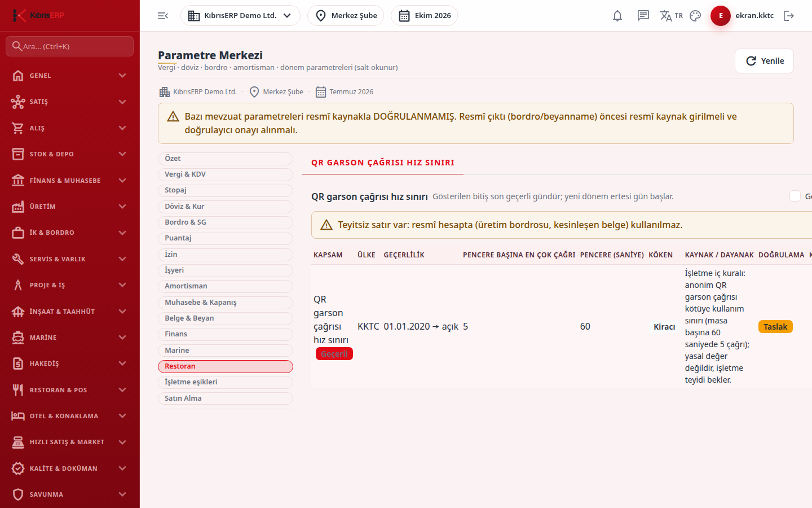The image size is (812, 508).
Task: Expand the İnşaat & Taahhüt chevron
Action: [x=122, y=312]
